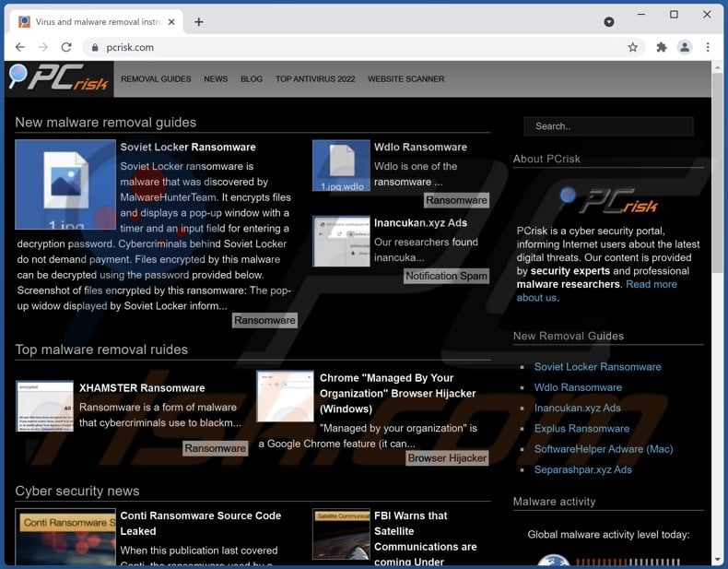The image size is (728, 569).
Task: Open NEWS menu item
Action: [x=216, y=79]
